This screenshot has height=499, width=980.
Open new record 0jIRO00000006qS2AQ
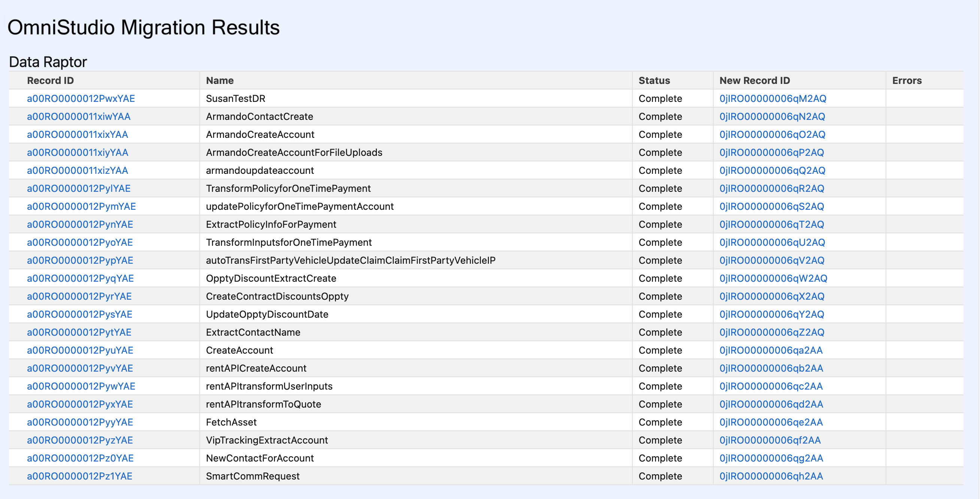[771, 206]
